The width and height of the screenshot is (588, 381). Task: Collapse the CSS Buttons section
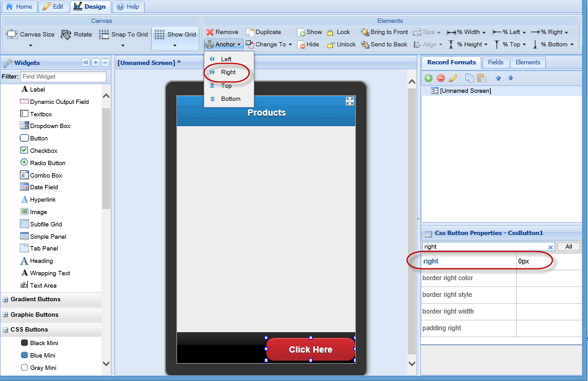click(6, 330)
